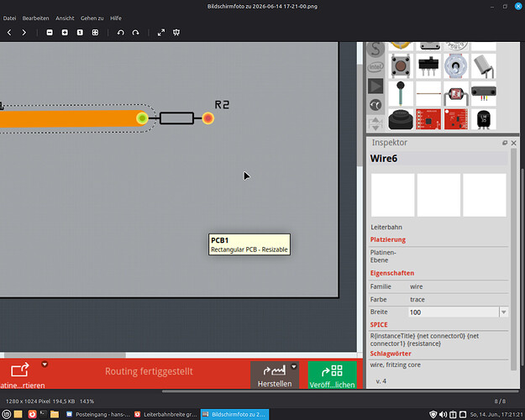Open the Ansicht menu
The width and height of the screenshot is (525, 420).
[x=65, y=18]
